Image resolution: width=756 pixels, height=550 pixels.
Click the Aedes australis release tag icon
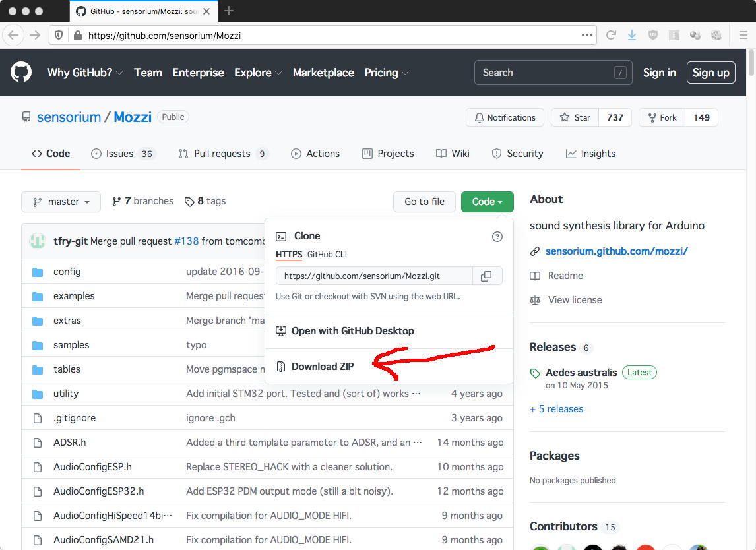535,373
